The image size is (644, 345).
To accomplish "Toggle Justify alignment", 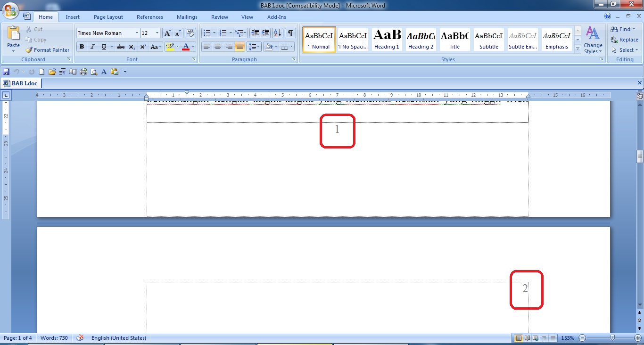I will tap(240, 47).
